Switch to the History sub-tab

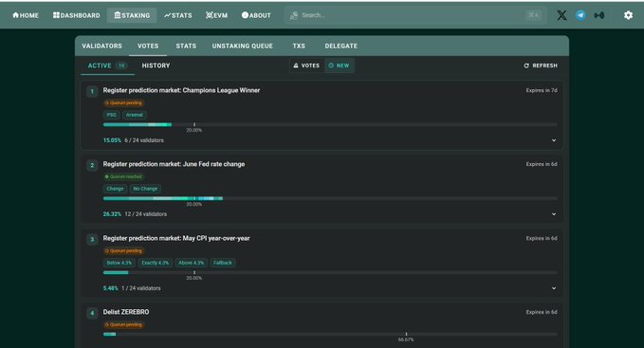point(156,65)
